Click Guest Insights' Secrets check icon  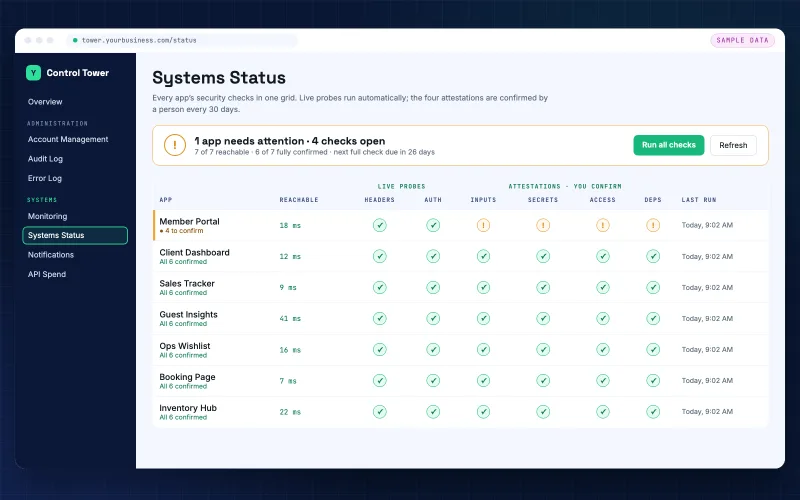point(543,318)
